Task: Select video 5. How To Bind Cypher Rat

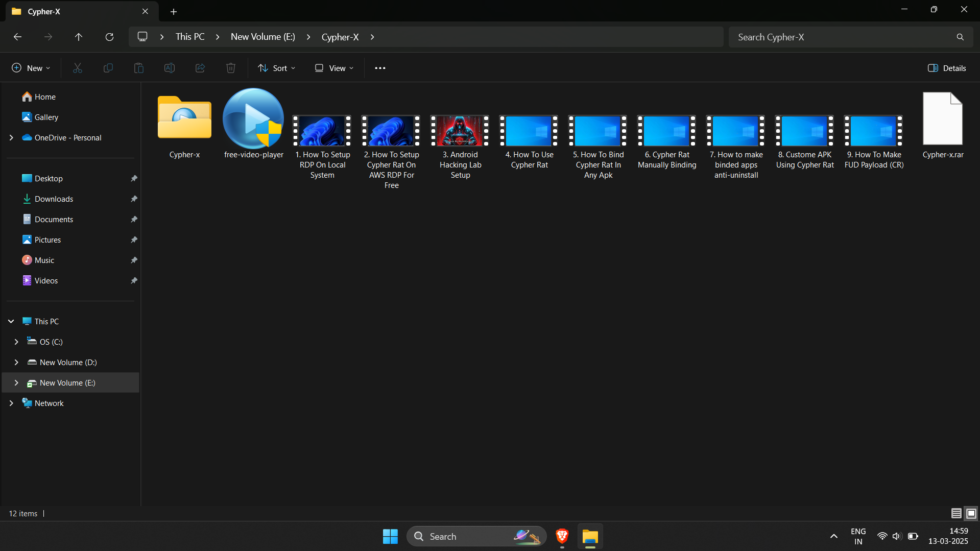Action: pos(598,147)
